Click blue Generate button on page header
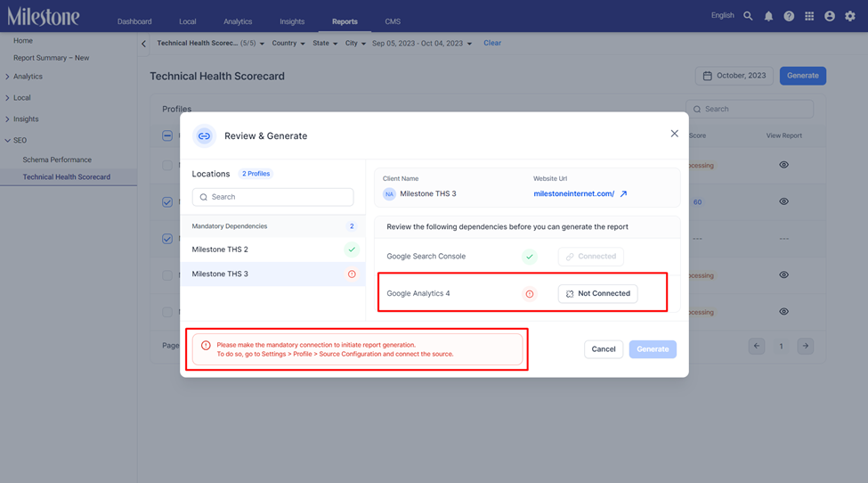This screenshot has width=868, height=483. [803, 76]
